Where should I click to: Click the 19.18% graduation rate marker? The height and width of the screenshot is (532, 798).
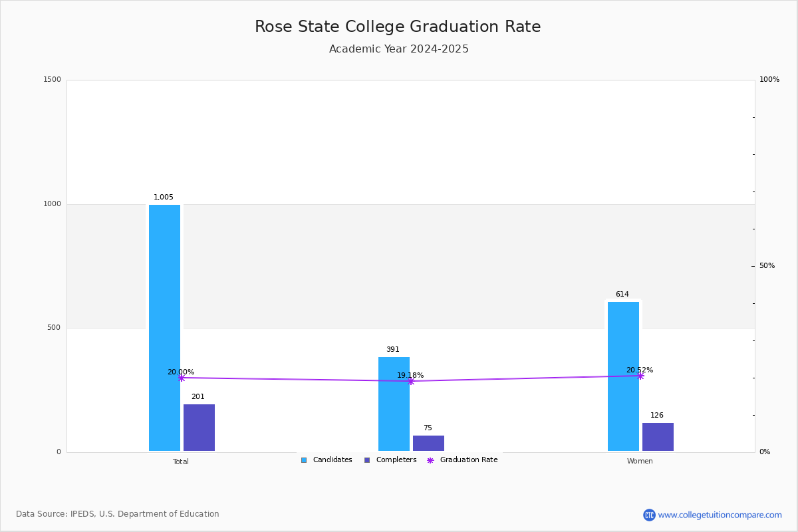click(x=410, y=381)
